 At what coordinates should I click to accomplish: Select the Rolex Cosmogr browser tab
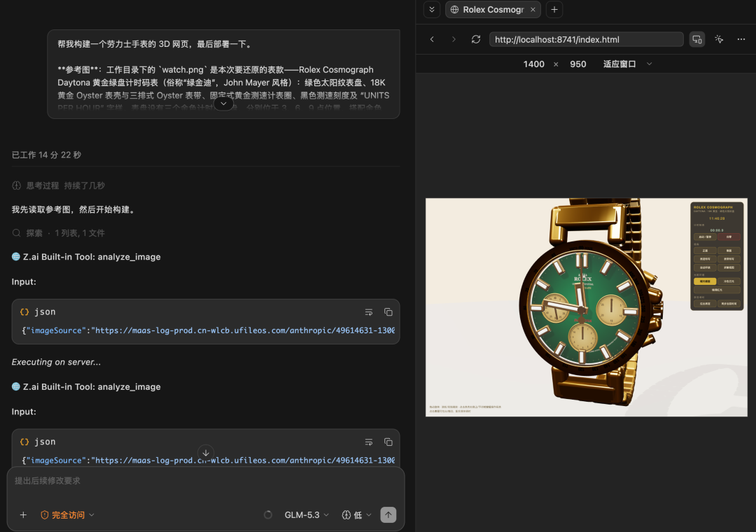pos(493,10)
